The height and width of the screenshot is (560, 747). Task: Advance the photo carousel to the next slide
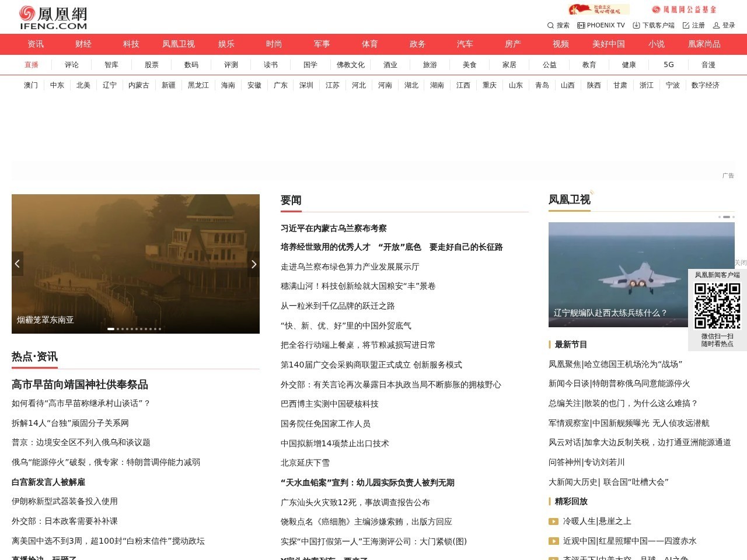(x=253, y=264)
